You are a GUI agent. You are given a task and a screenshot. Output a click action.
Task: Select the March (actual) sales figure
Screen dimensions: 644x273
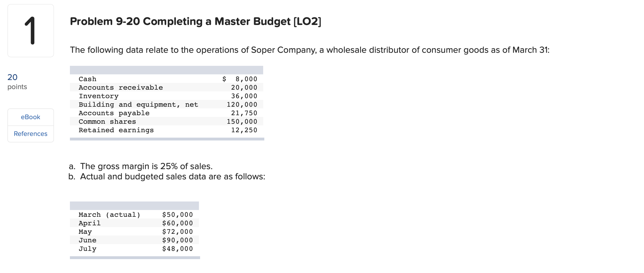[177, 215]
